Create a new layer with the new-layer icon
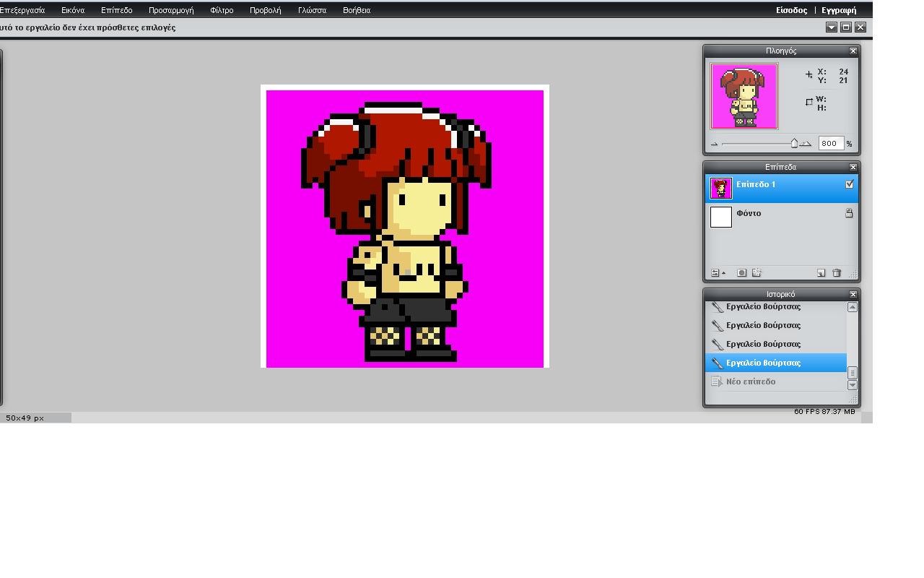Image resolution: width=924 pixels, height=578 pixels. tap(821, 273)
